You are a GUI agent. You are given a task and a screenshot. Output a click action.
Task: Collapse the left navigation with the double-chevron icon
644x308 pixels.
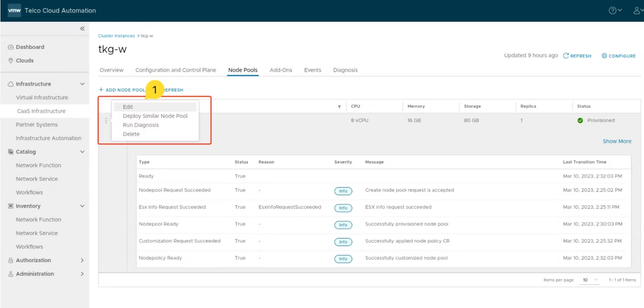click(x=82, y=28)
